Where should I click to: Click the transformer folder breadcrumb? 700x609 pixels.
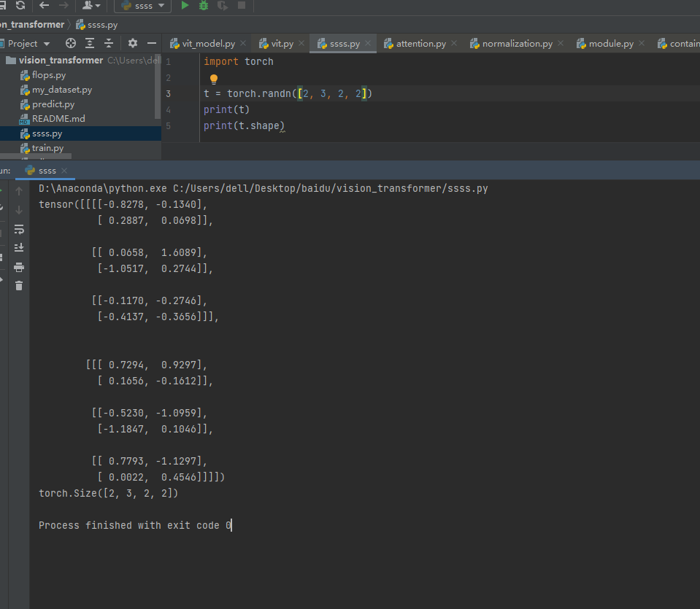[x=32, y=25]
